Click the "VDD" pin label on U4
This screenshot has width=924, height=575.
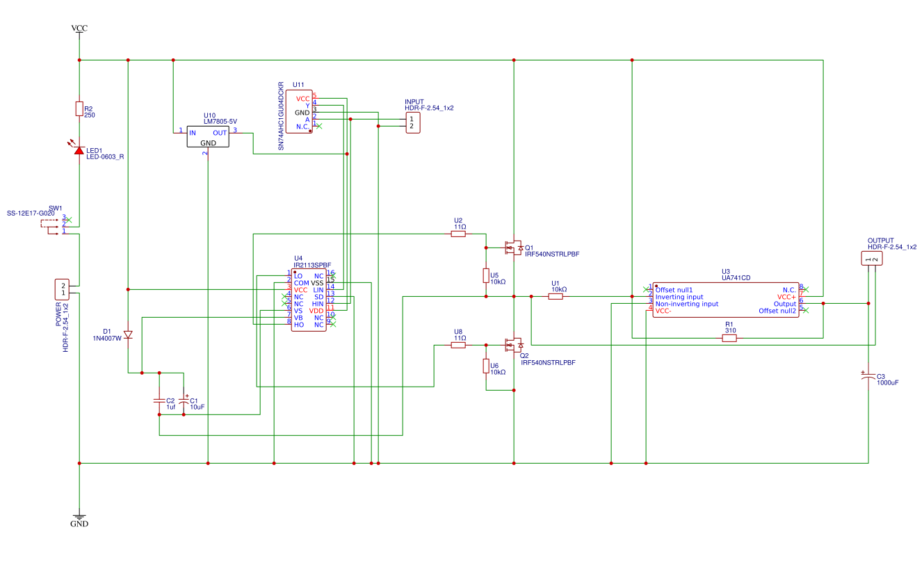[316, 311]
